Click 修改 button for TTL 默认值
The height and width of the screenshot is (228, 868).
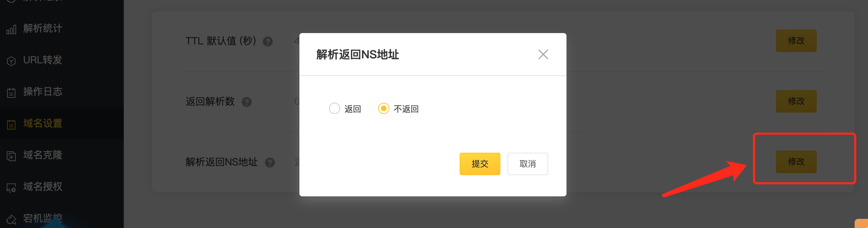tap(796, 41)
